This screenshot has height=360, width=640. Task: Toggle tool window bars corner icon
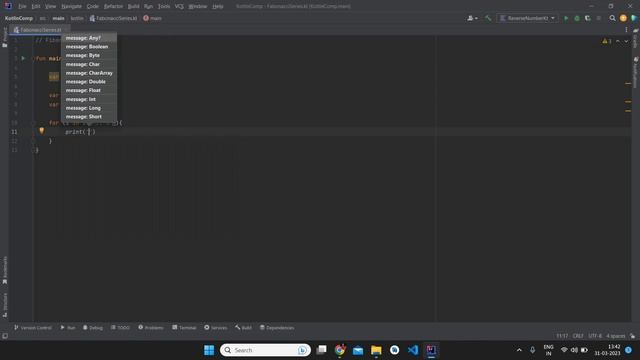click(x=4, y=336)
